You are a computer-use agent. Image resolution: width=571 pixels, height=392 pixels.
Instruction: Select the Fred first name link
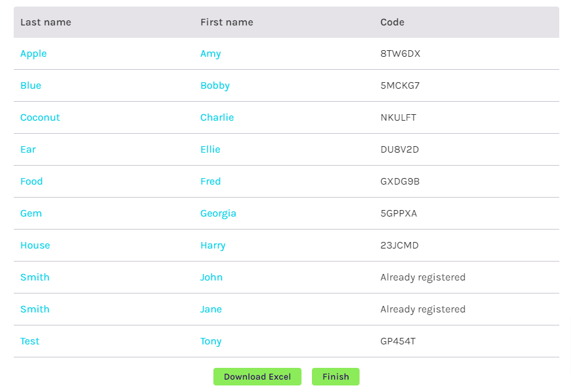click(210, 181)
